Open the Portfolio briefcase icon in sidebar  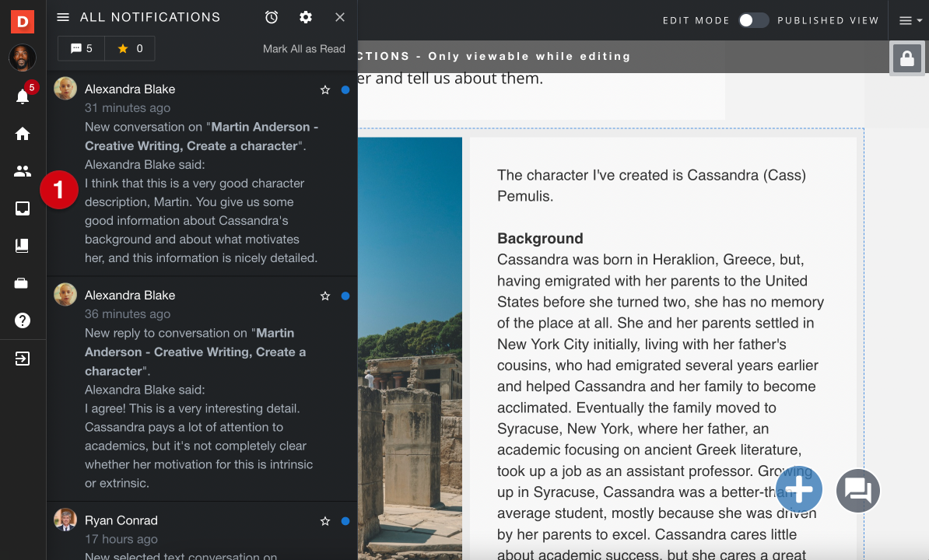21,283
